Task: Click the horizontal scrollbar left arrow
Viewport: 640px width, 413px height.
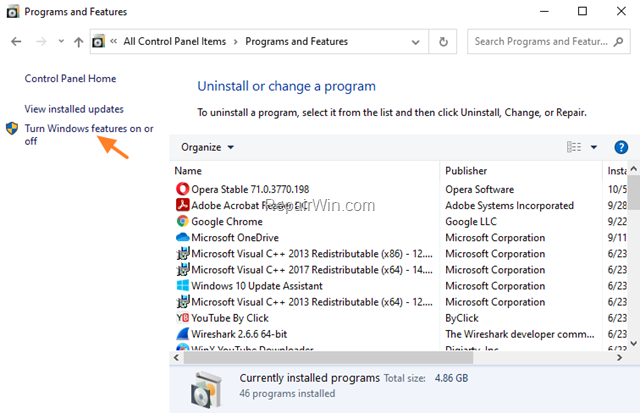Action: tap(176, 358)
